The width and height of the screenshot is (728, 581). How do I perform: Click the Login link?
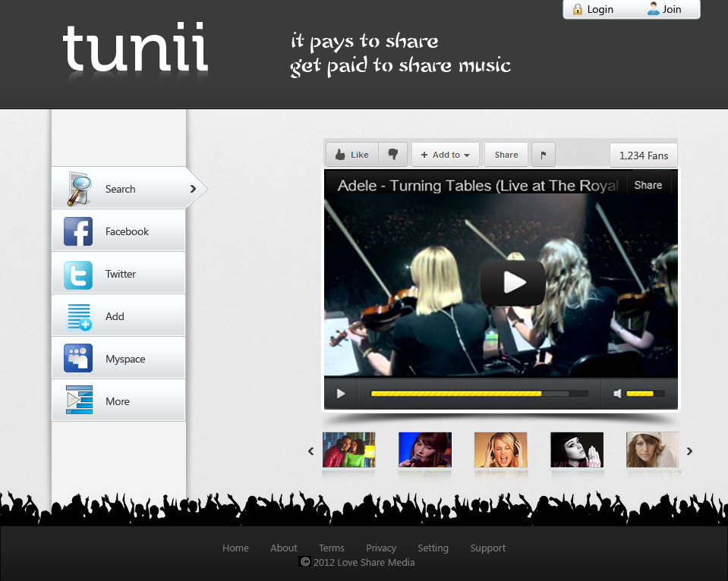point(600,9)
